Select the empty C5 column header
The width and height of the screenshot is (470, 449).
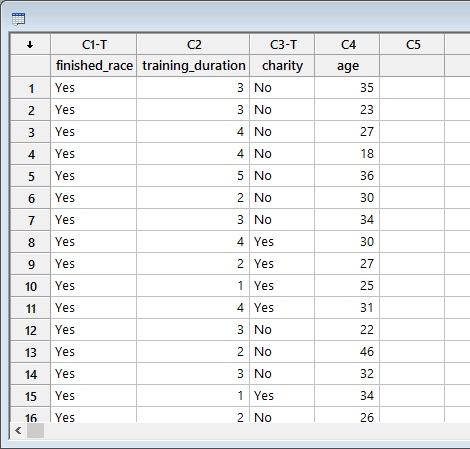tap(412, 44)
